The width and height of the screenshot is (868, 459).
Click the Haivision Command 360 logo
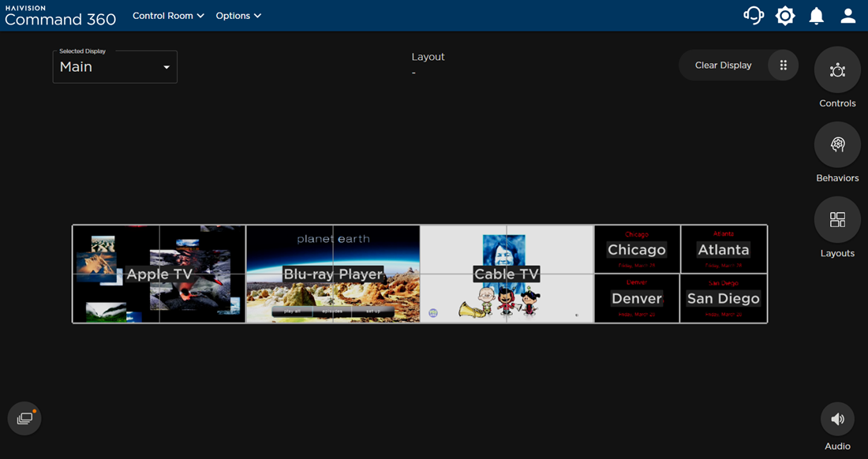click(60, 16)
